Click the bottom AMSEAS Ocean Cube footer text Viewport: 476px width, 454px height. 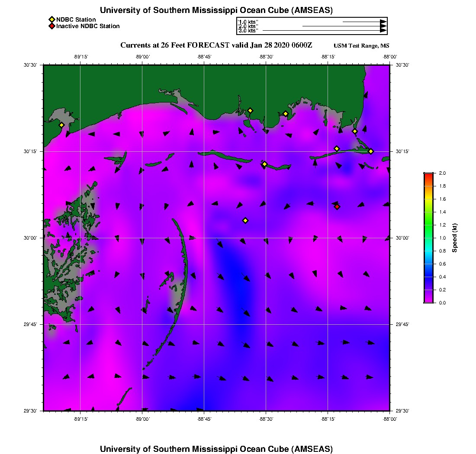[x=216, y=448]
